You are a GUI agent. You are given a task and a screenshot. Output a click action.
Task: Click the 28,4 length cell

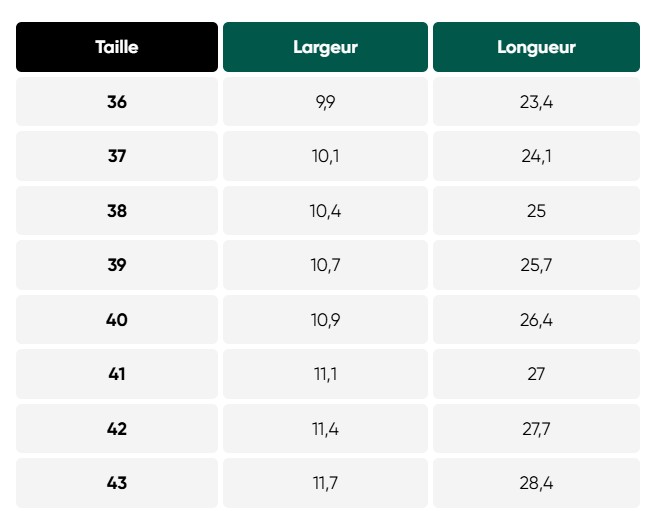(536, 483)
